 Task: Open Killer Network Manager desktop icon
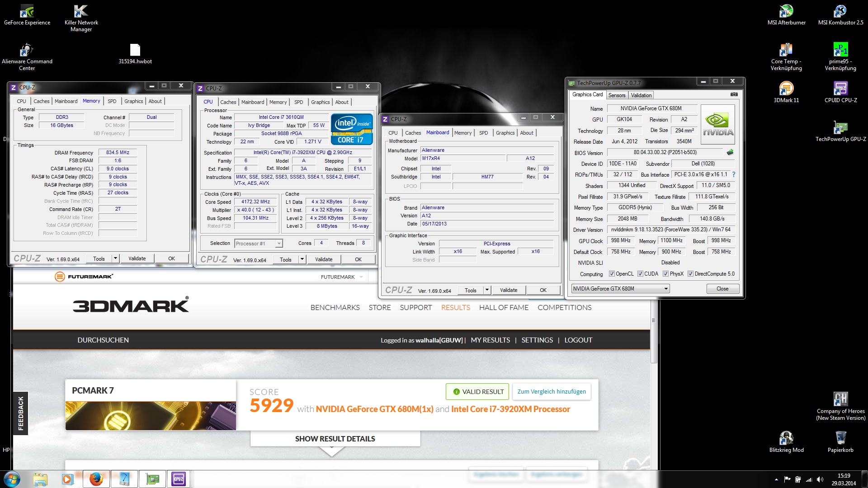(x=81, y=18)
